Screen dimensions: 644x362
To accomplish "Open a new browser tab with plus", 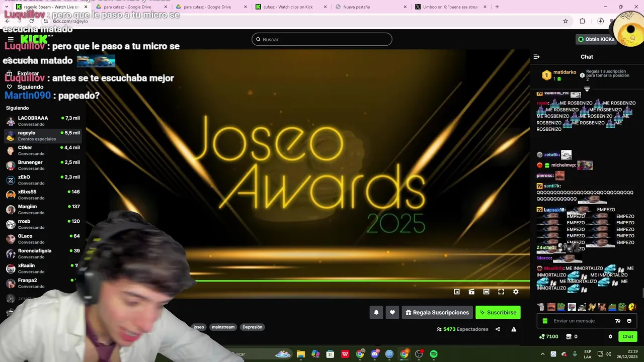I will tap(497, 7).
